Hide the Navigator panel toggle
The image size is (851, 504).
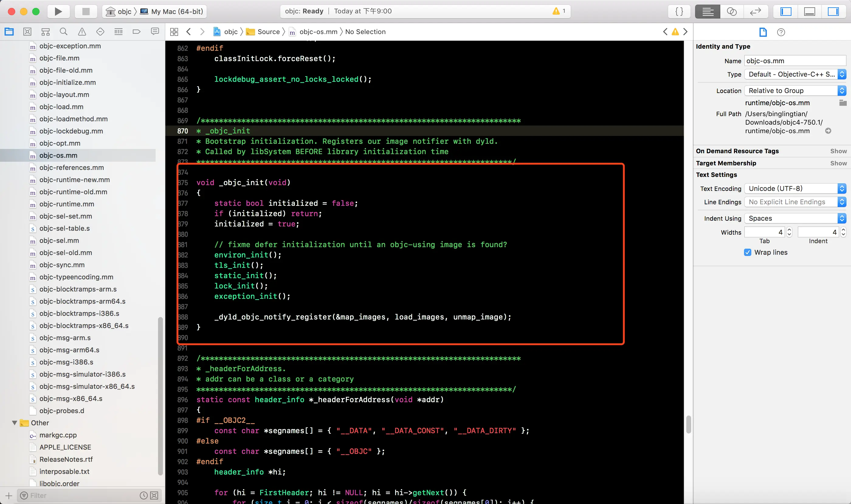[x=786, y=12]
